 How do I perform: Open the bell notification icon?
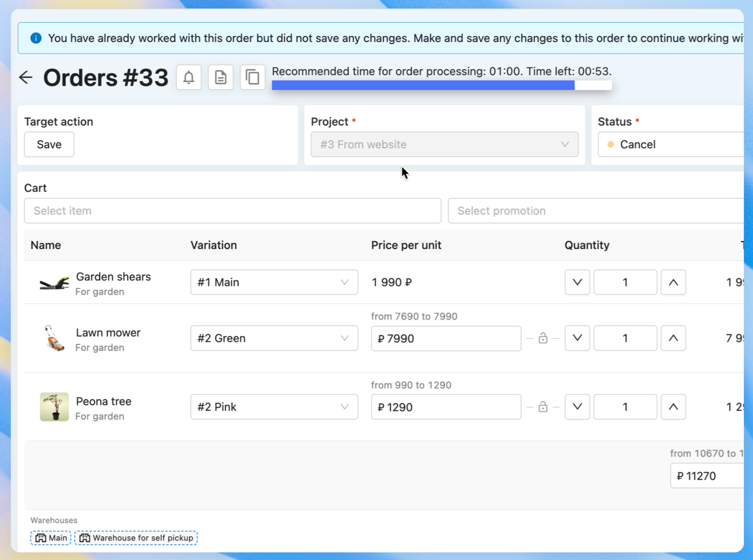[189, 77]
